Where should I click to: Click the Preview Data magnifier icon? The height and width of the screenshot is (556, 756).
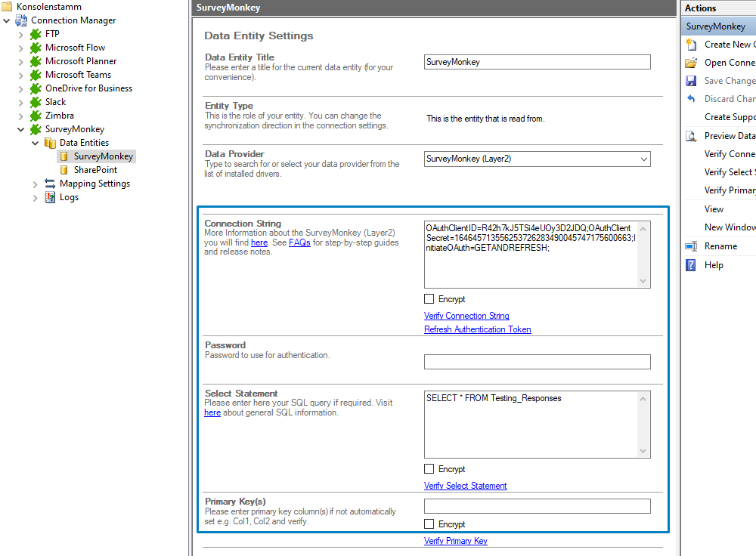(691, 136)
